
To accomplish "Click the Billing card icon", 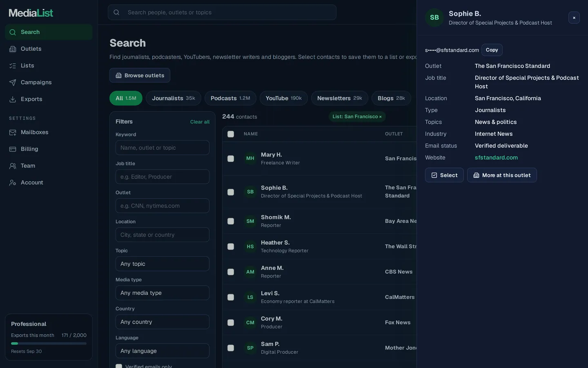I will (13, 149).
